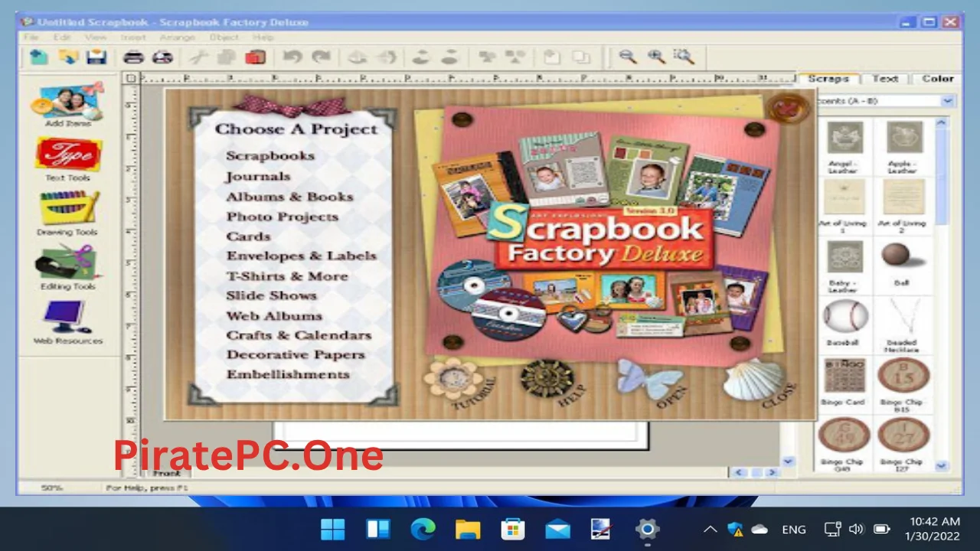This screenshot has height=551, width=980.
Task: Save the scrapbook with floppy disk icon
Action: 96,57
